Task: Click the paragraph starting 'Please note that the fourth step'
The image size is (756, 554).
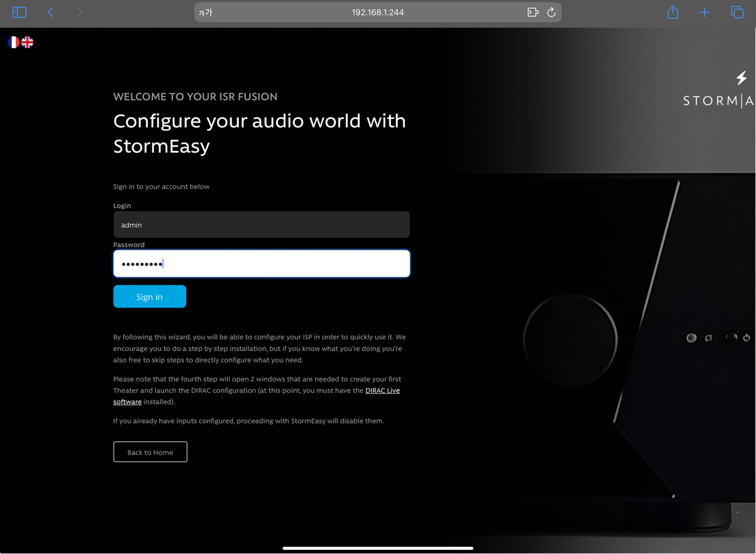Action: 257,390
